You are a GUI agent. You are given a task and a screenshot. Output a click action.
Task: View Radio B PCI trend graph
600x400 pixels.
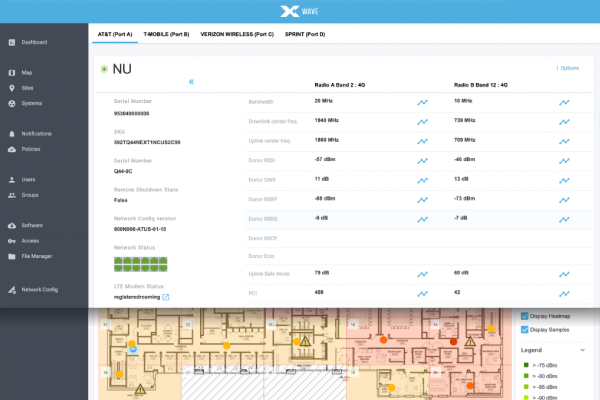pyautogui.click(x=564, y=293)
